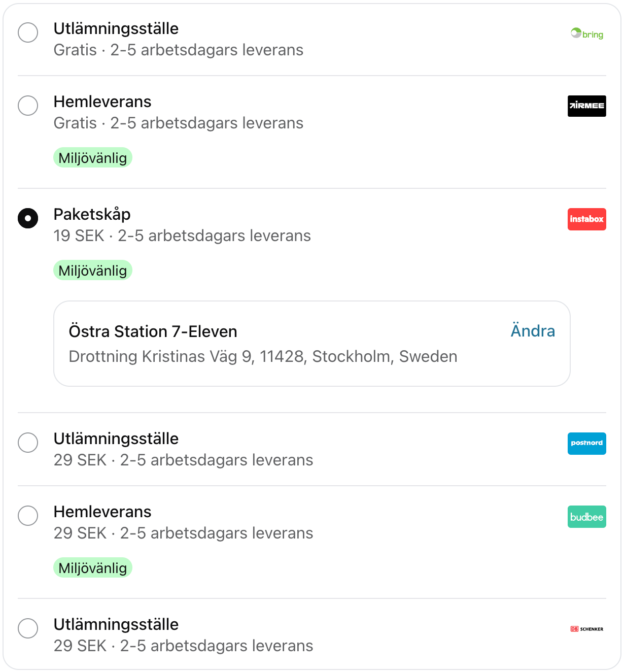Click the Drottning Kristinas Väg 9 address

coord(263,356)
